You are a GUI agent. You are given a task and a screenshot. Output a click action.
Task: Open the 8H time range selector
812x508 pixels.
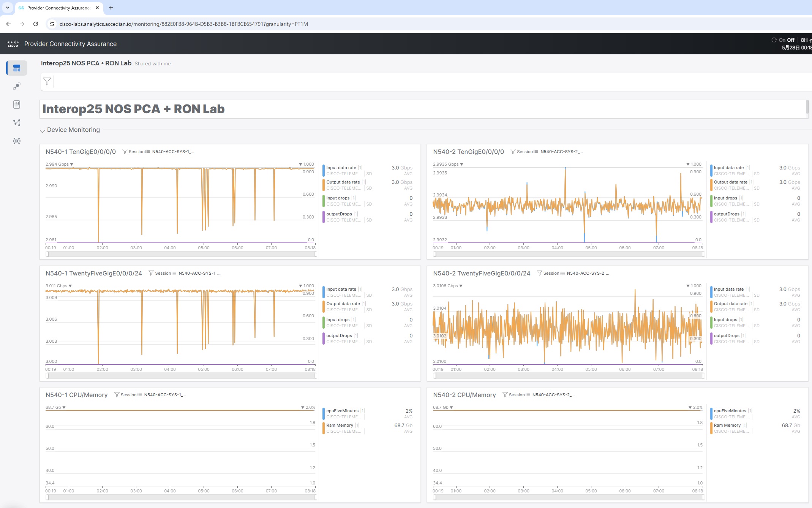pos(804,40)
